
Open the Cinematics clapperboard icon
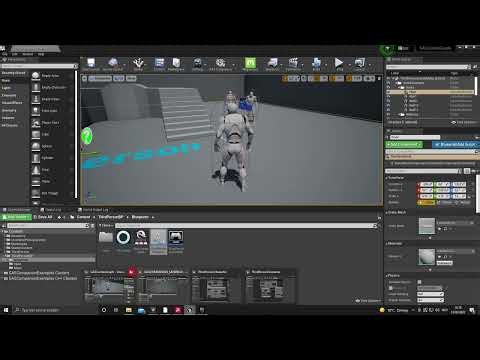[293, 63]
